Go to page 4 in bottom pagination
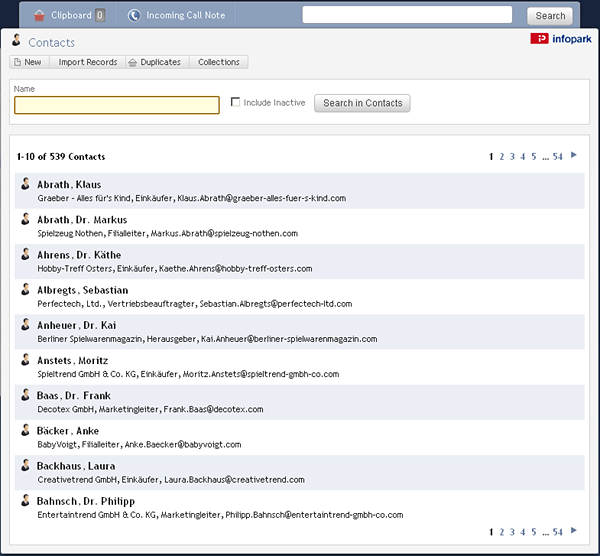Viewport: 600px width, 556px height. [x=523, y=532]
